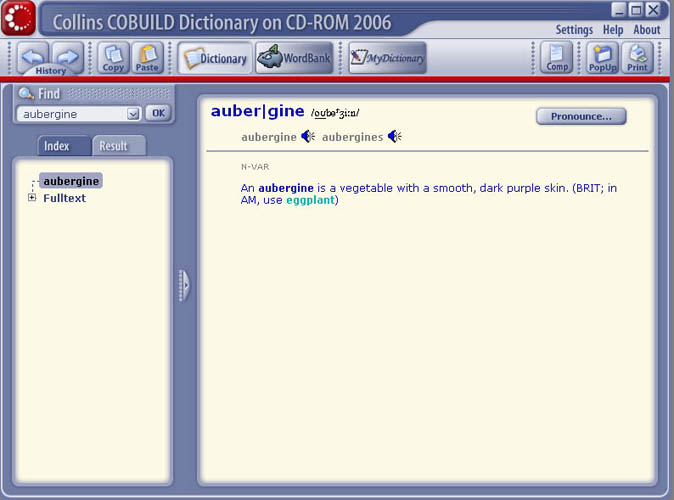Image resolution: width=674 pixels, height=500 pixels.
Task: Print the current entry
Action: pyautogui.click(x=637, y=58)
